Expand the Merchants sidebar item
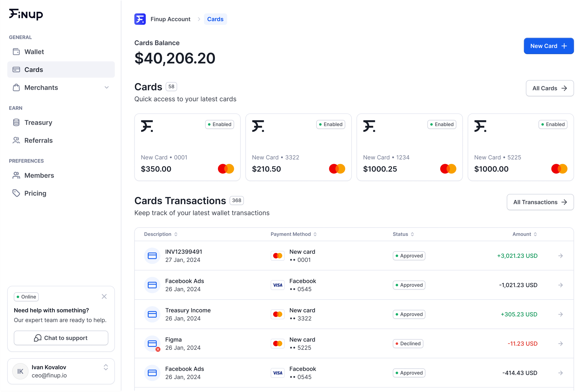The height and width of the screenshot is (392, 587). [x=107, y=88]
